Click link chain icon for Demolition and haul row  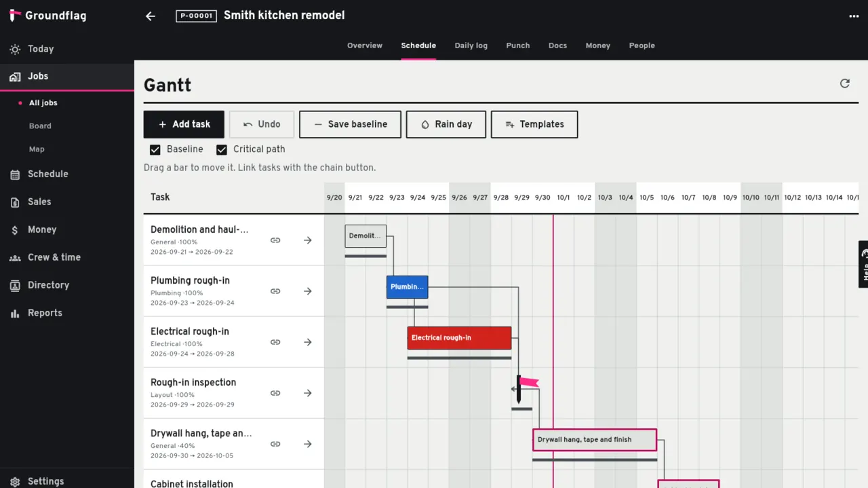[x=275, y=240]
